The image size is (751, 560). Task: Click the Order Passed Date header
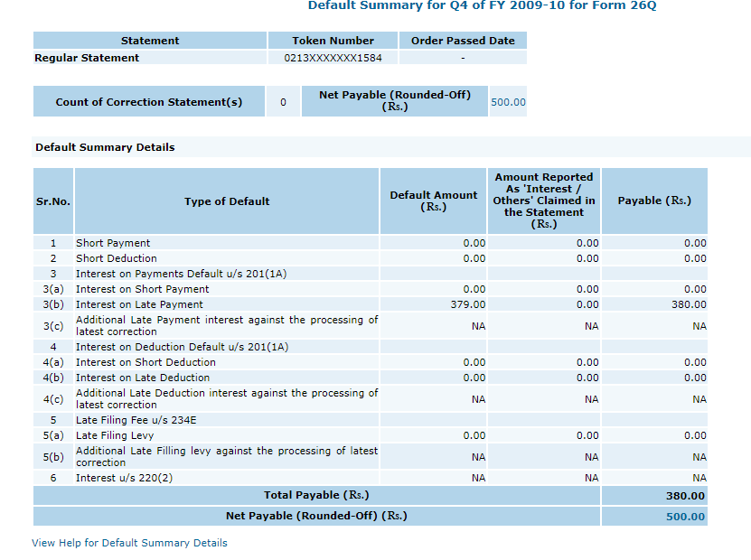click(463, 41)
